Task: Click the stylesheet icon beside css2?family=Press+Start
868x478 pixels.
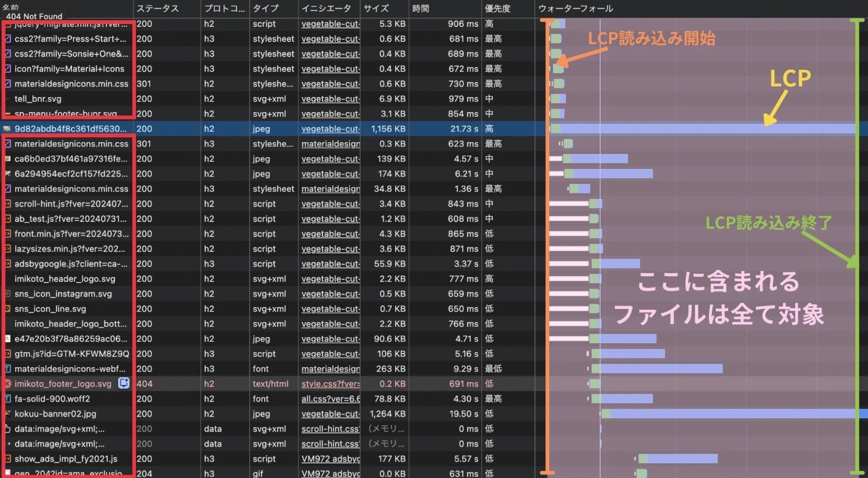Action: [x=8, y=39]
